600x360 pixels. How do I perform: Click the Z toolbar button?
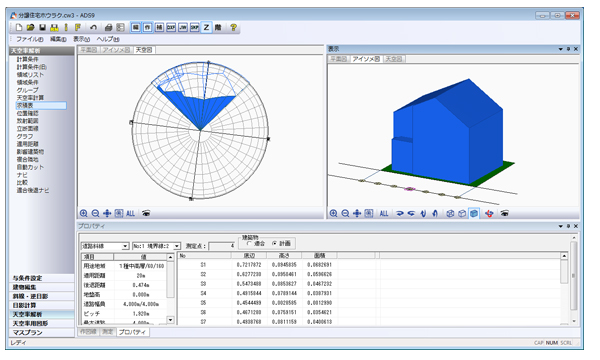[206, 28]
